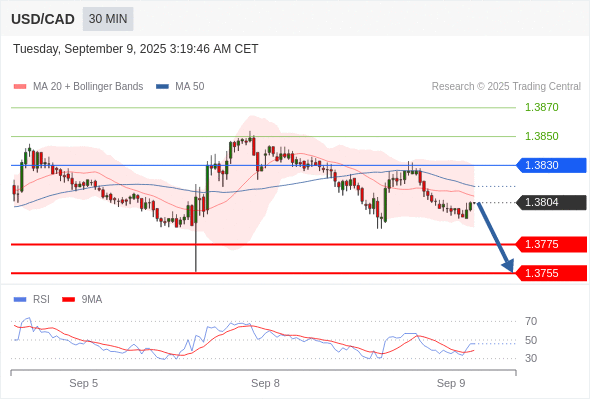
Task: Select the red 1.3755 support tag
Action: tap(551, 273)
